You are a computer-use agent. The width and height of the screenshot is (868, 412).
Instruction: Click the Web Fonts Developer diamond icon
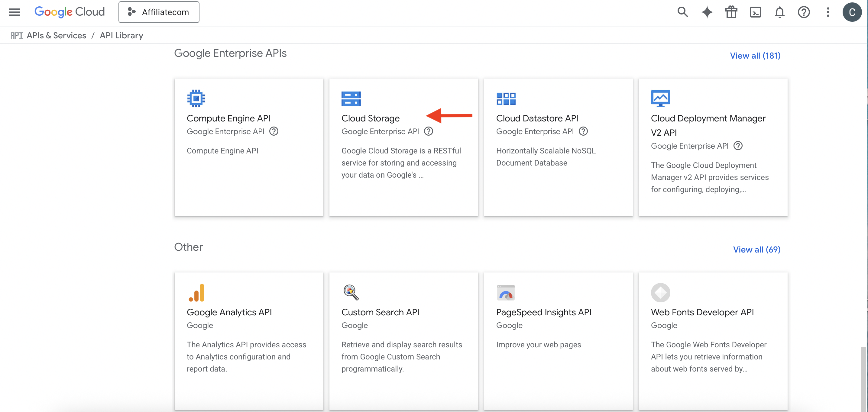[x=660, y=292]
